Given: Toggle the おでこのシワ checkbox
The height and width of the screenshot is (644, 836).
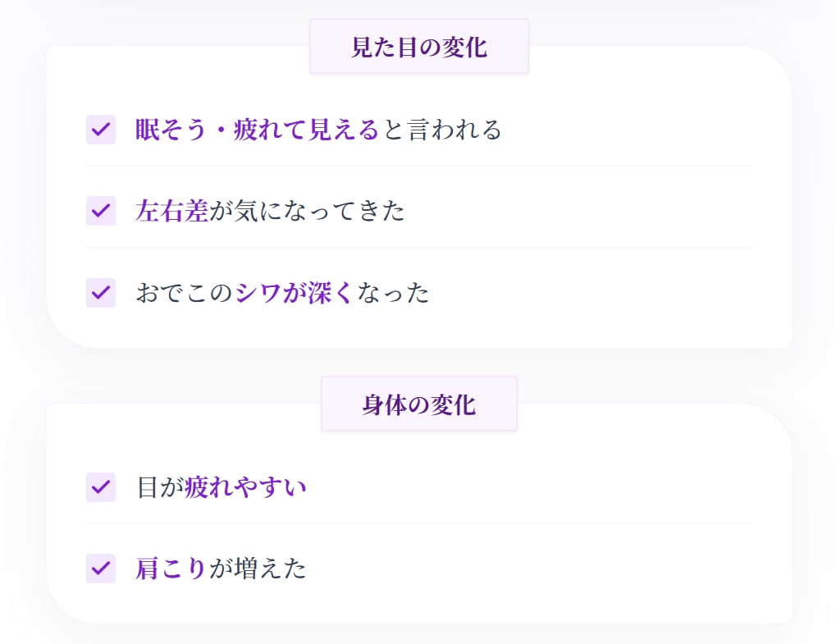Looking at the screenshot, I should 100,292.
